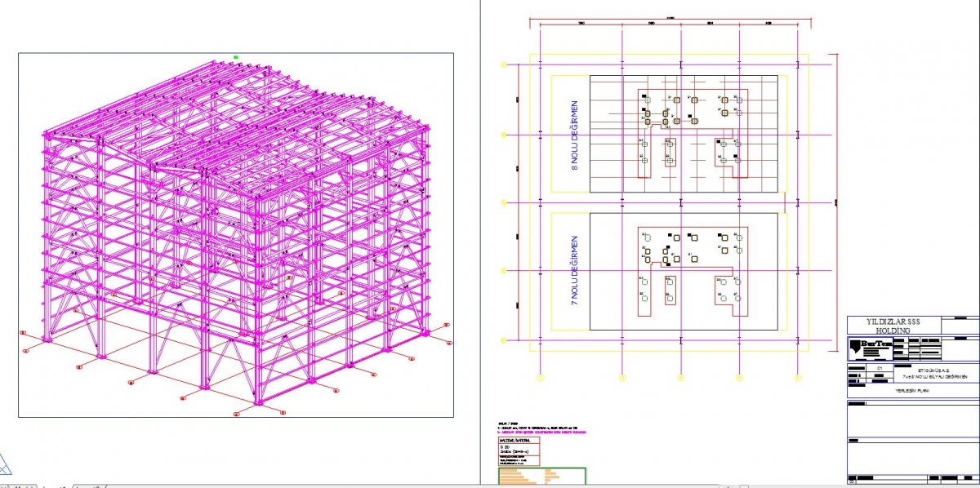This screenshot has width=980, height=488.
Task: Select the 'YERLEŞİM PLANI' drawing title
Action: 912,392
